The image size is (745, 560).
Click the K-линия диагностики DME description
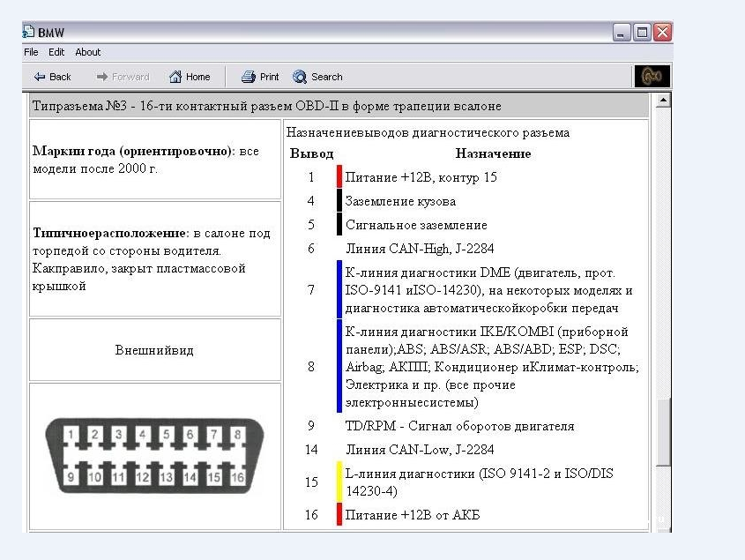(x=488, y=290)
